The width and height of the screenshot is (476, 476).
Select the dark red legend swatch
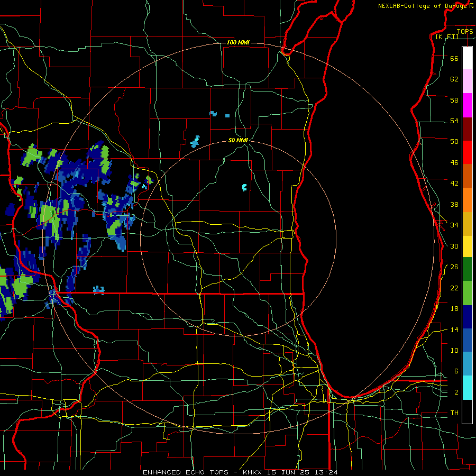pyautogui.click(x=467, y=129)
